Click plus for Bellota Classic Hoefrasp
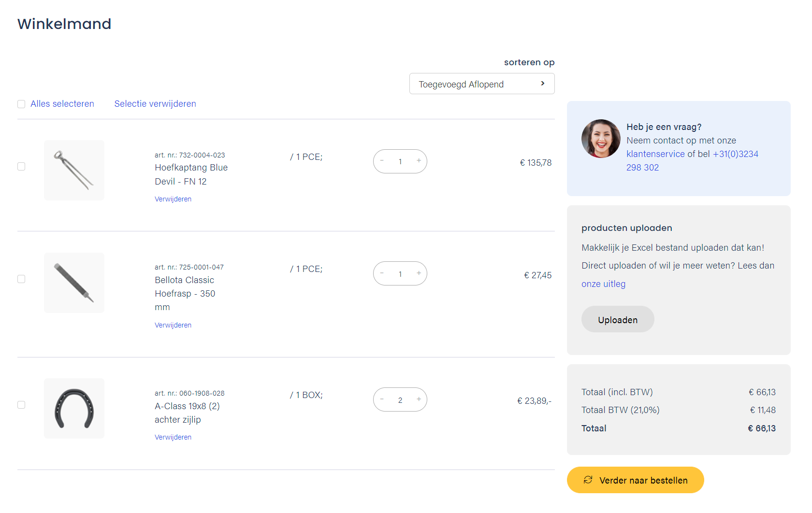812x513 pixels. click(419, 273)
